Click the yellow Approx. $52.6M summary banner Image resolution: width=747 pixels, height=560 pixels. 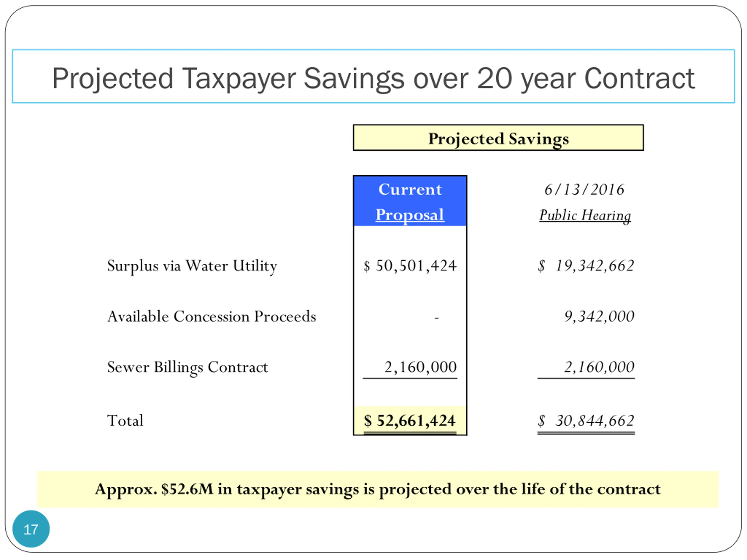point(378,489)
